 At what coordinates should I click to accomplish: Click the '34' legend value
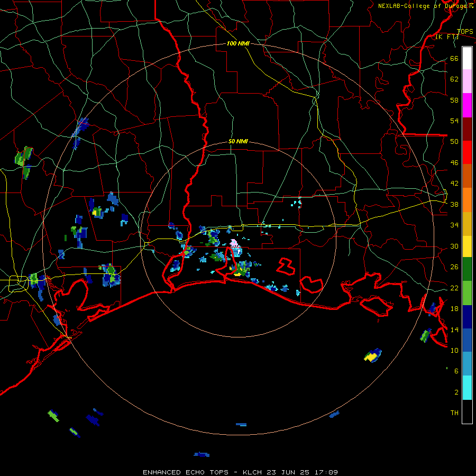pyautogui.click(x=454, y=225)
